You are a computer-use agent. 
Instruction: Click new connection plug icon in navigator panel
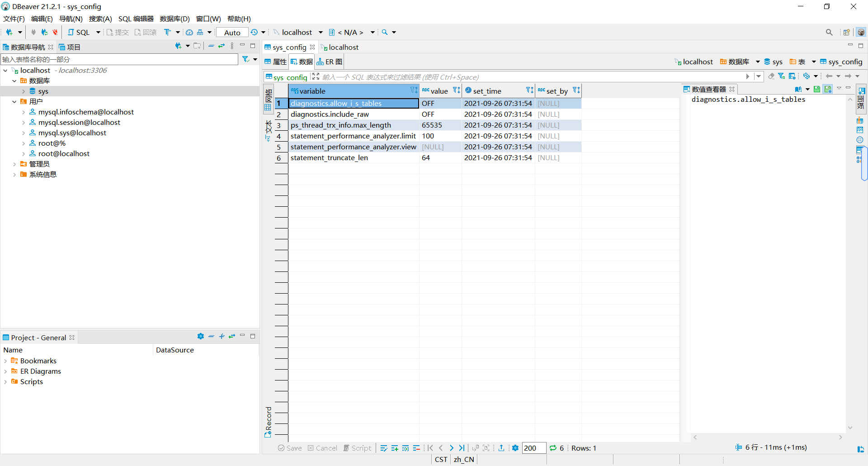[x=178, y=46]
